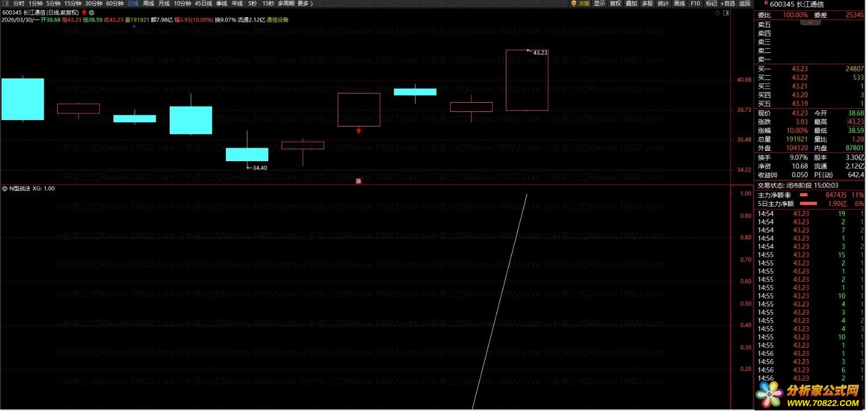
Task: Click the 买五 price 43.19
Action: click(800, 104)
